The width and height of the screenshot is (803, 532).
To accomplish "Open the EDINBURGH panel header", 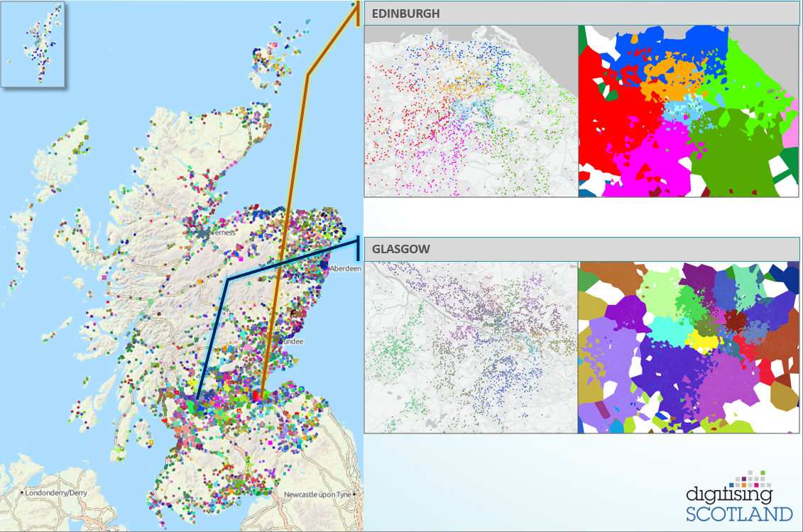I will pos(408,13).
